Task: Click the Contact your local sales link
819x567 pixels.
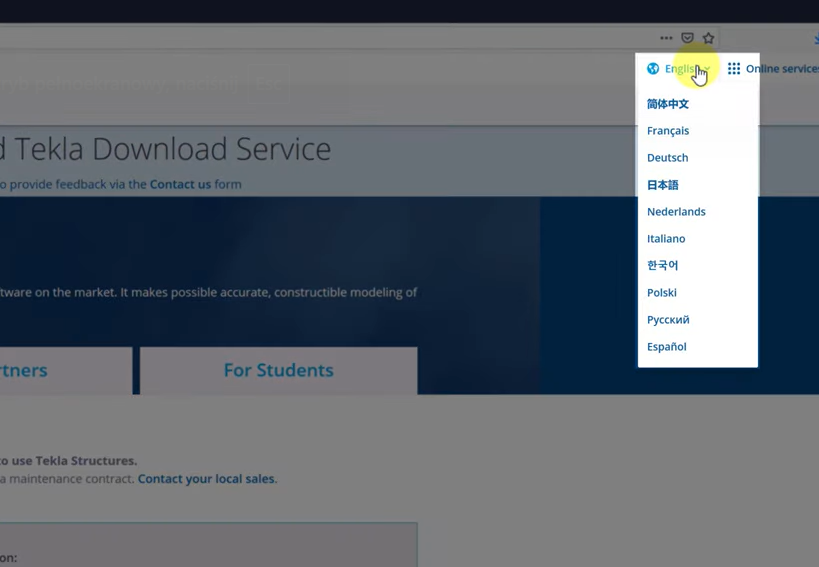Action: (206, 479)
